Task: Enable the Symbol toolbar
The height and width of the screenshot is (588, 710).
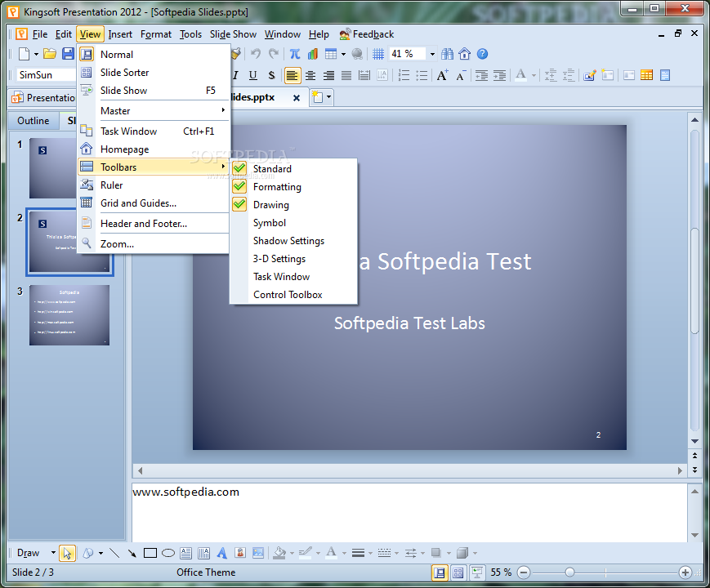Action: coord(293,223)
